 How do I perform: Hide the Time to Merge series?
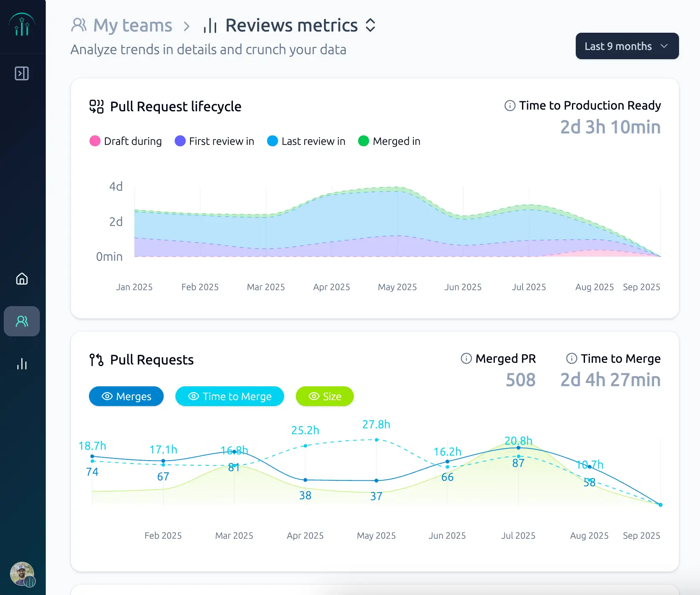(230, 396)
